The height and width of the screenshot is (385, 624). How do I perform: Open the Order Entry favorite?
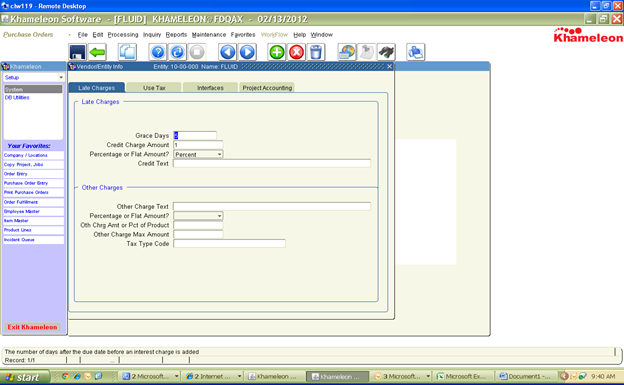point(33,174)
